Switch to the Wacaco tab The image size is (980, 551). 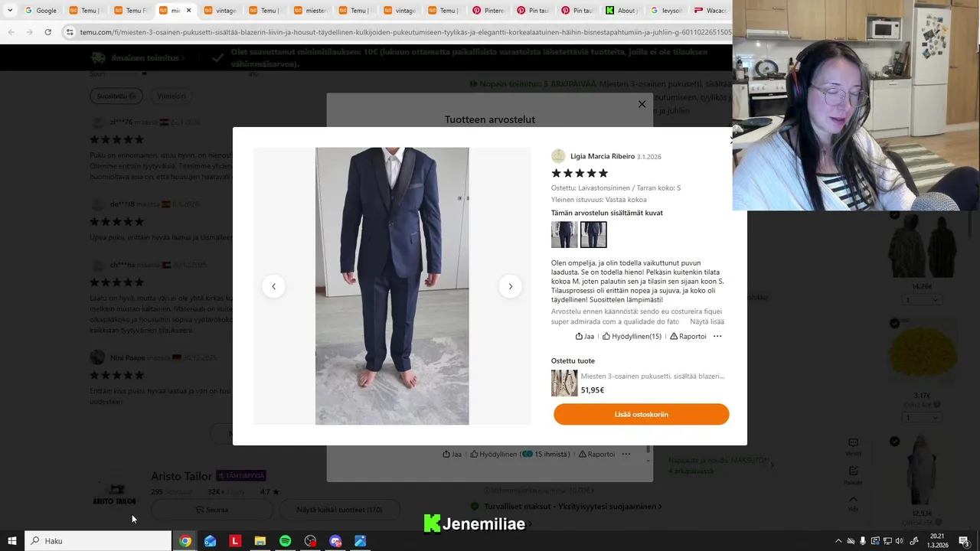point(710,10)
